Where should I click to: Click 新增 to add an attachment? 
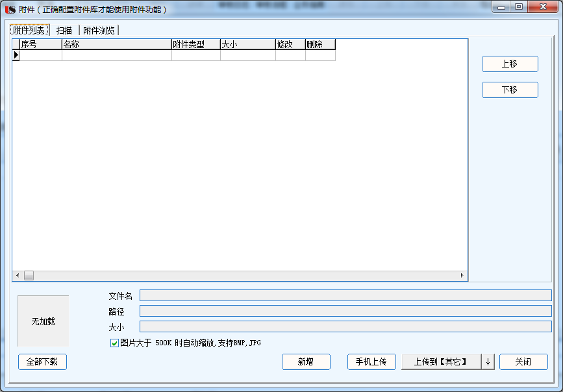(306, 361)
